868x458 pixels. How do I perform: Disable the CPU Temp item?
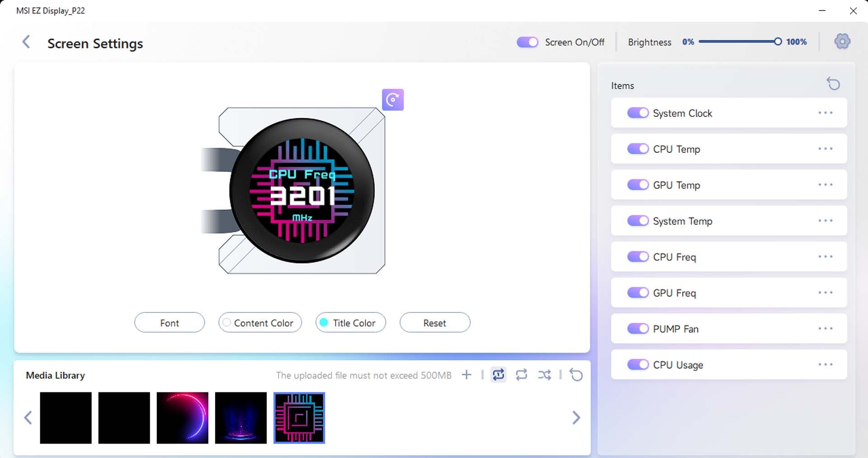click(638, 149)
